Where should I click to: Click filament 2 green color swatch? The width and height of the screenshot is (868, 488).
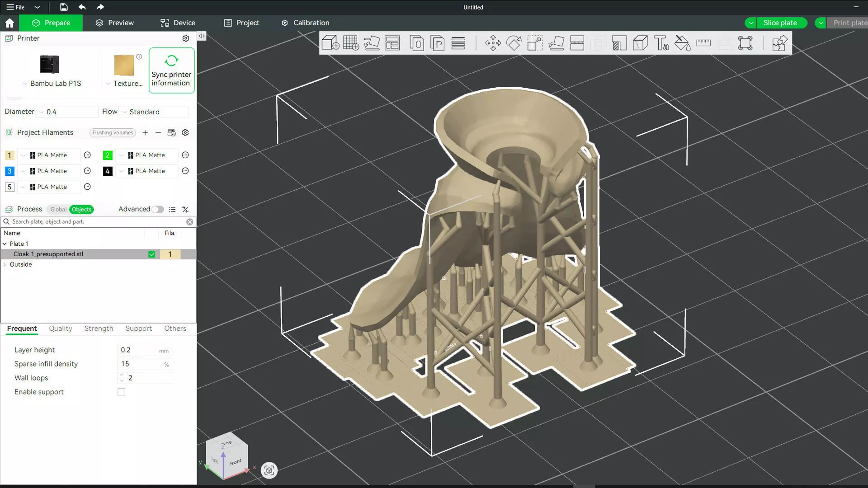(108, 155)
